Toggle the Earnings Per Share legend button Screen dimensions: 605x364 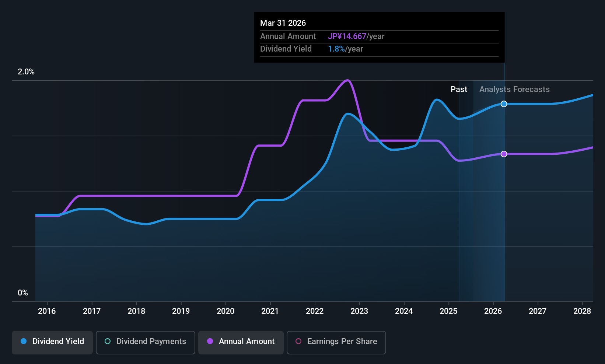point(336,343)
